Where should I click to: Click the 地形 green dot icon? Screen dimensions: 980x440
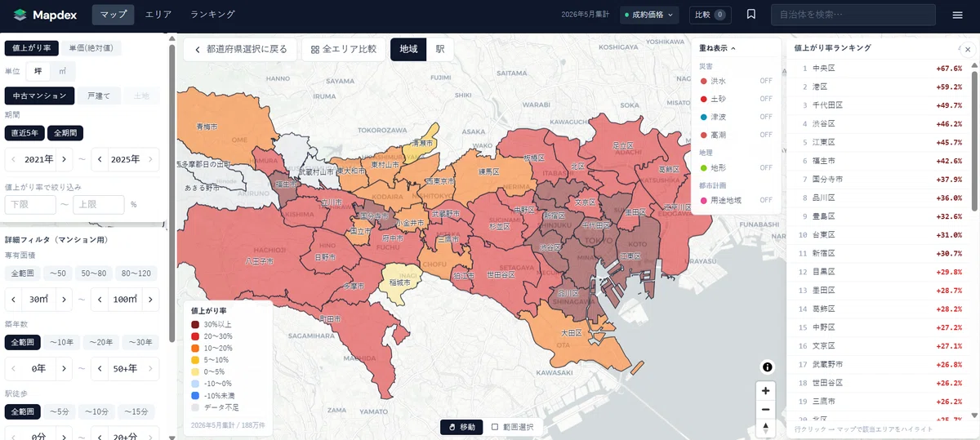[x=704, y=167]
